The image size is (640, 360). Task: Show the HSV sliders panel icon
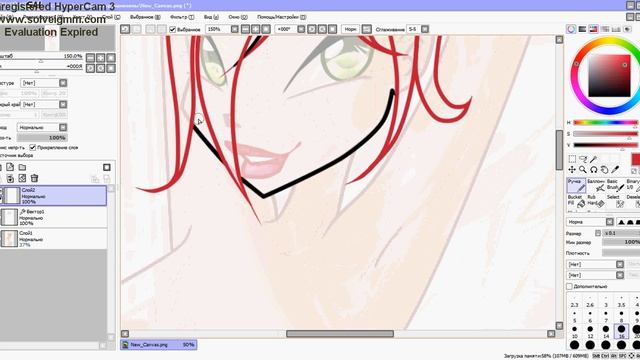point(593,29)
